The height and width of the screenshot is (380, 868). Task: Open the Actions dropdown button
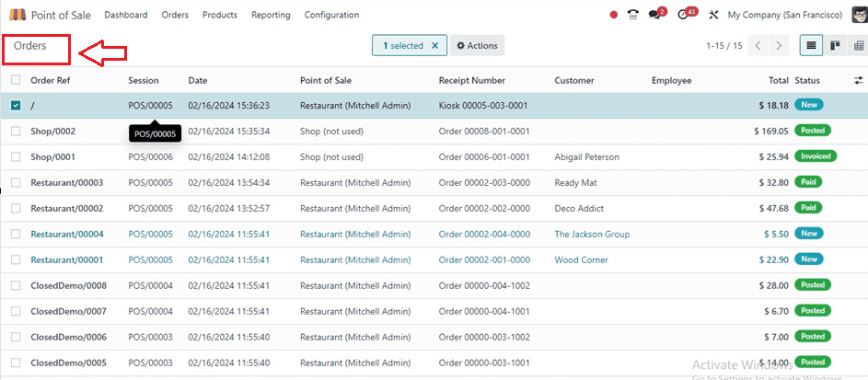[477, 46]
